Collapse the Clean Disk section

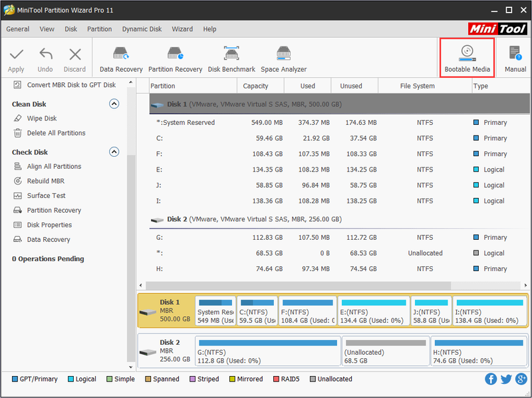tap(114, 104)
